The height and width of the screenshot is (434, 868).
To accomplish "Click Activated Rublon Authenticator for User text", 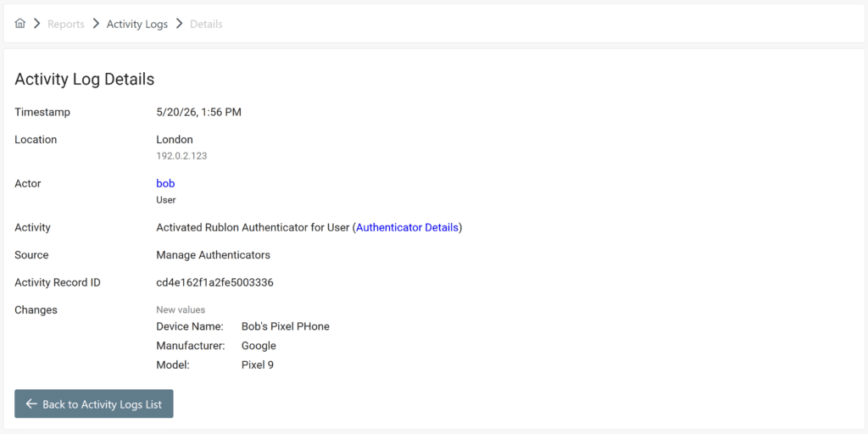I will [x=253, y=227].
